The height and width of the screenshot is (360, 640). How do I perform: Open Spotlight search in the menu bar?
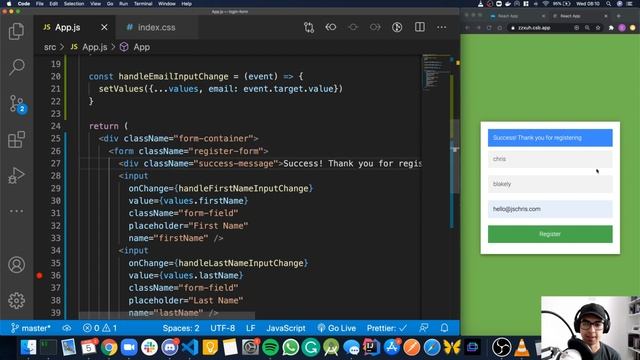coord(608,4)
